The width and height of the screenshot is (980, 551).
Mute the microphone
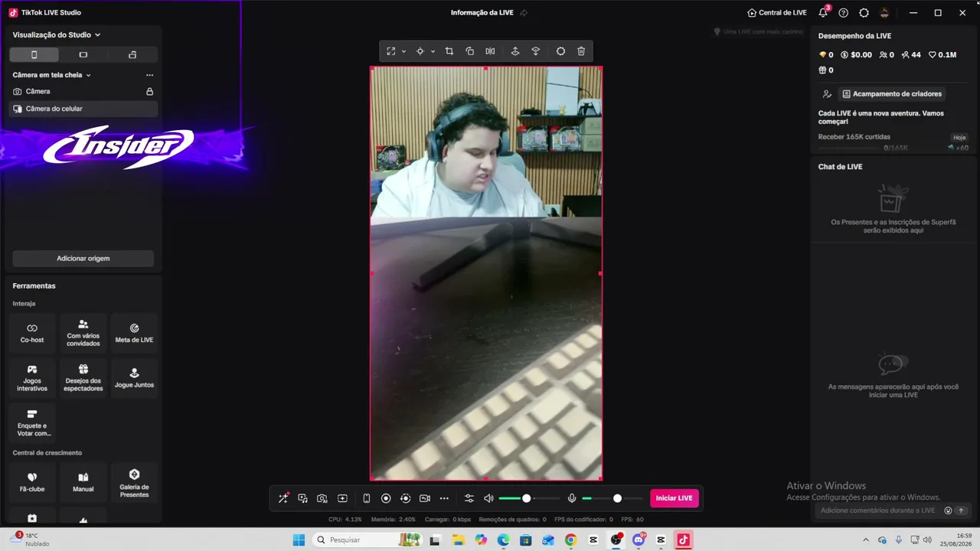(x=571, y=498)
